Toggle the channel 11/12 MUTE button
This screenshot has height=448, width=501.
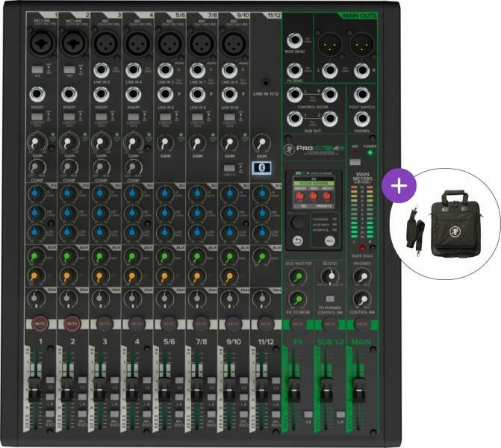click(265, 324)
